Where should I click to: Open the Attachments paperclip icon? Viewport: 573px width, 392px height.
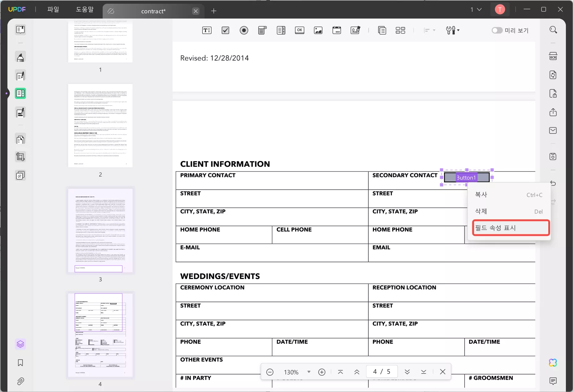click(20, 381)
